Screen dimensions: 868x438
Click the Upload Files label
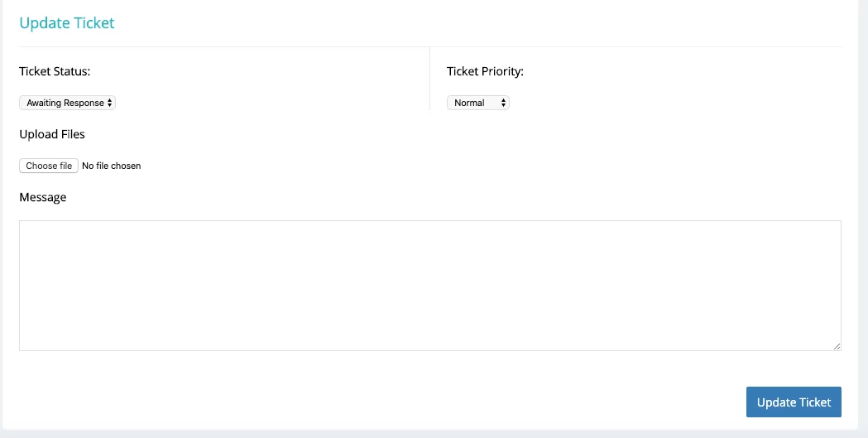click(52, 134)
